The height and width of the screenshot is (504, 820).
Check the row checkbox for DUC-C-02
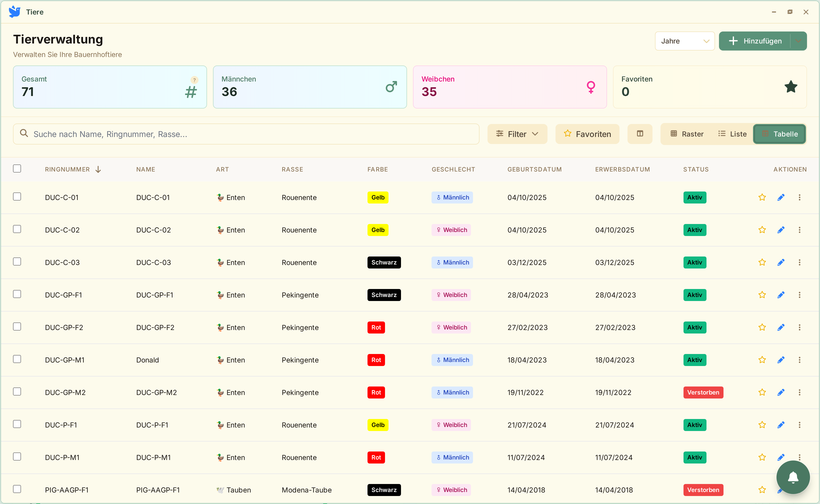(17, 229)
